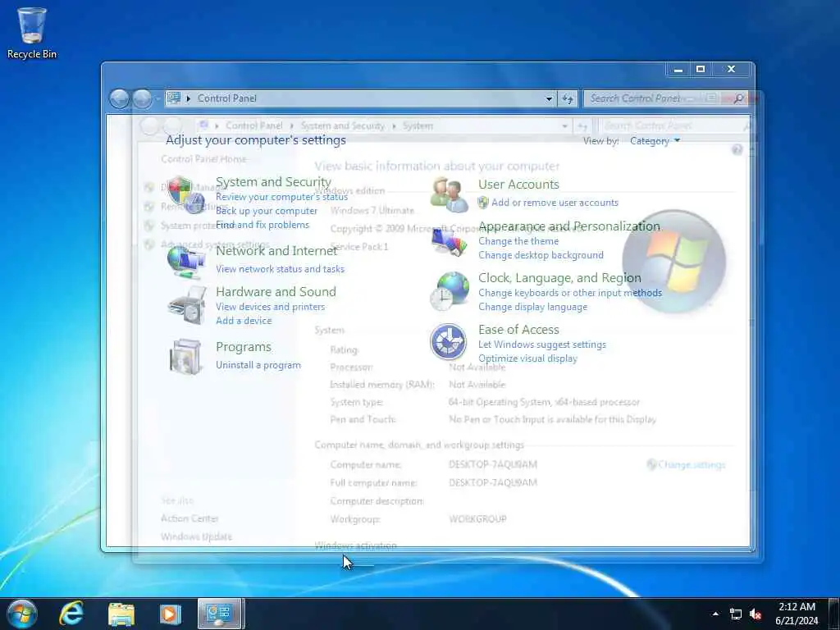
Task: Open the System and Security heading link
Action: [x=273, y=181]
